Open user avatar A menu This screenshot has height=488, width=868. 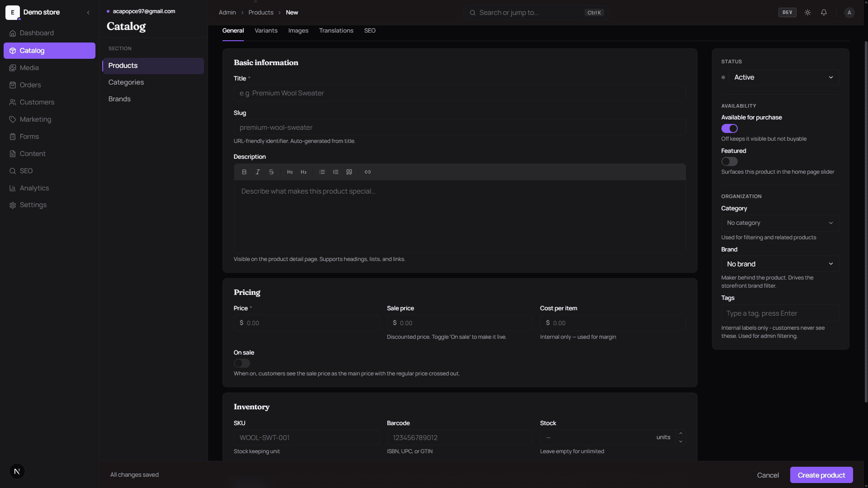point(849,13)
